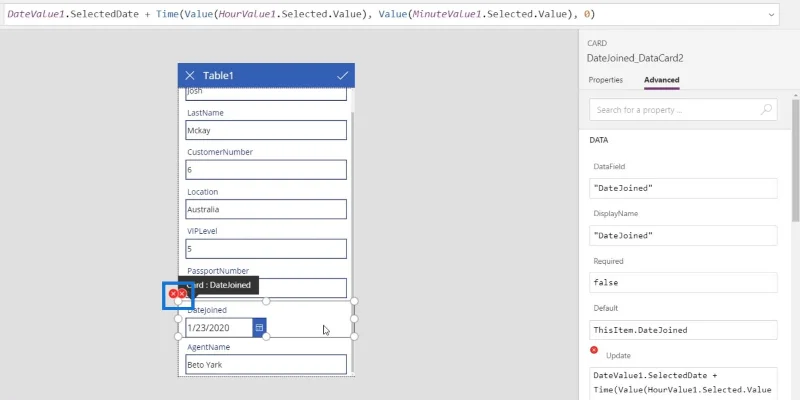The width and height of the screenshot is (800, 400).
Task: Click the X cancel icon beside Table1
Action: pyautogui.click(x=190, y=76)
